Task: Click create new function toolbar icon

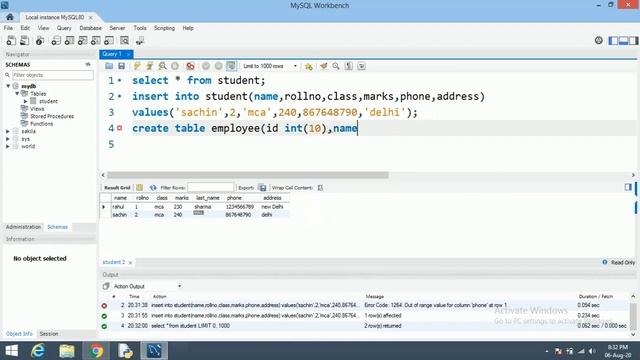Action: 109,40
